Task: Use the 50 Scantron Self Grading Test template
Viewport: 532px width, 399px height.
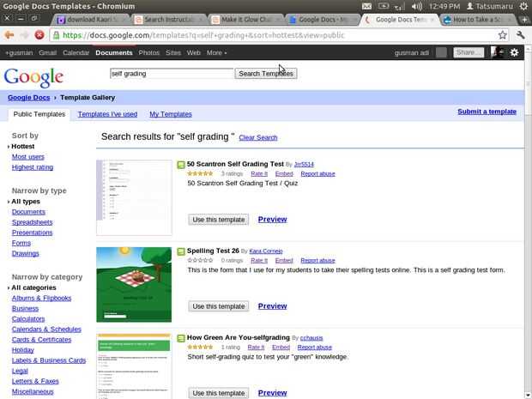Action: click(x=219, y=220)
